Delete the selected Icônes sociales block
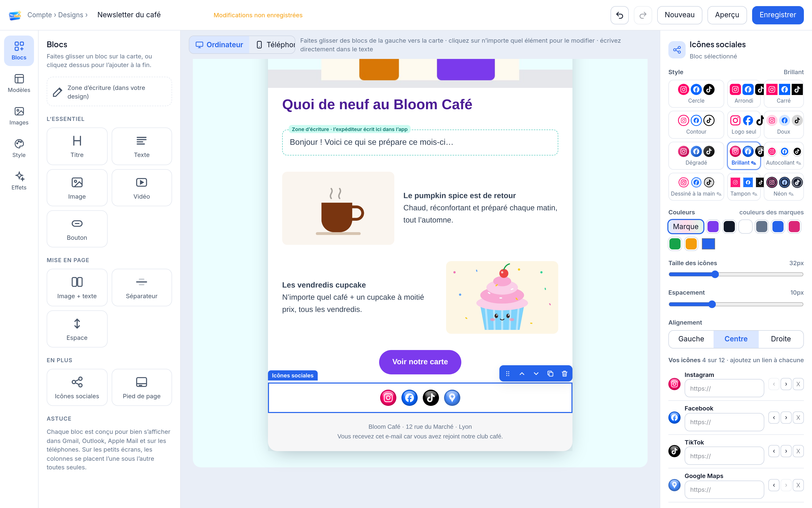This screenshot has width=812, height=508. click(564, 374)
